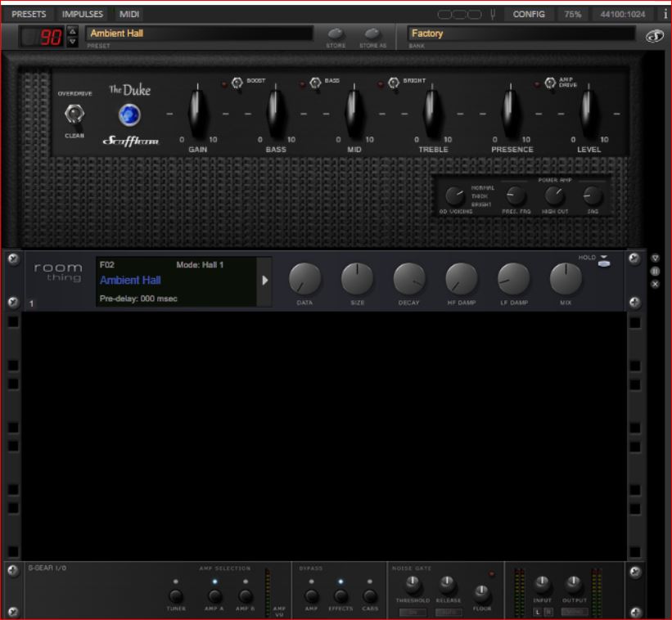Click the noise gate Release knob

pyautogui.click(x=447, y=584)
